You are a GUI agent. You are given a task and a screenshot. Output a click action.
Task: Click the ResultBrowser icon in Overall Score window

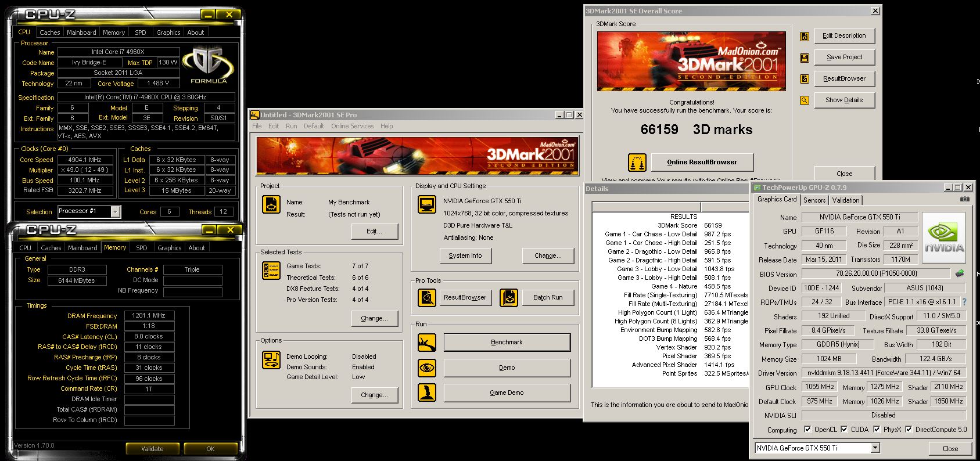click(805, 79)
